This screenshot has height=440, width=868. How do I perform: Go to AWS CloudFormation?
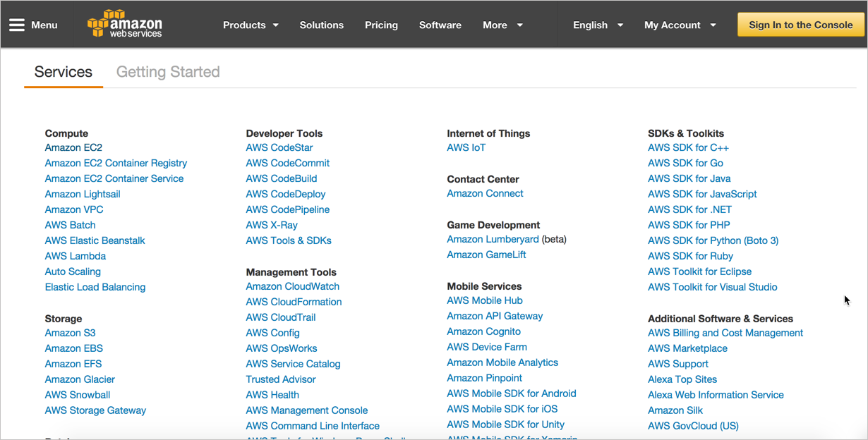point(294,302)
